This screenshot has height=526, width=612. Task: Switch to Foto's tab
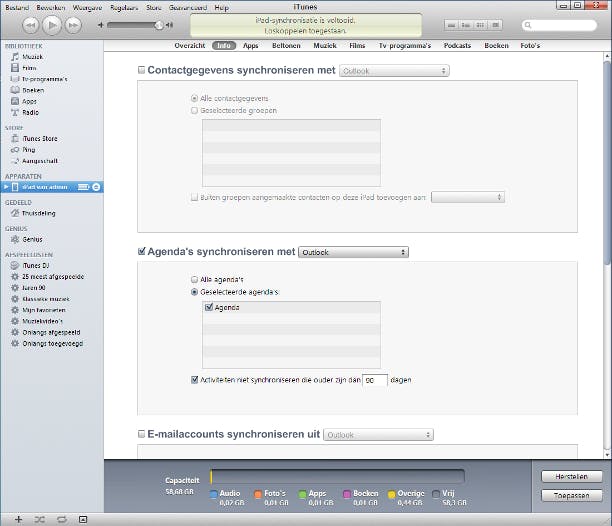(530, 46)
